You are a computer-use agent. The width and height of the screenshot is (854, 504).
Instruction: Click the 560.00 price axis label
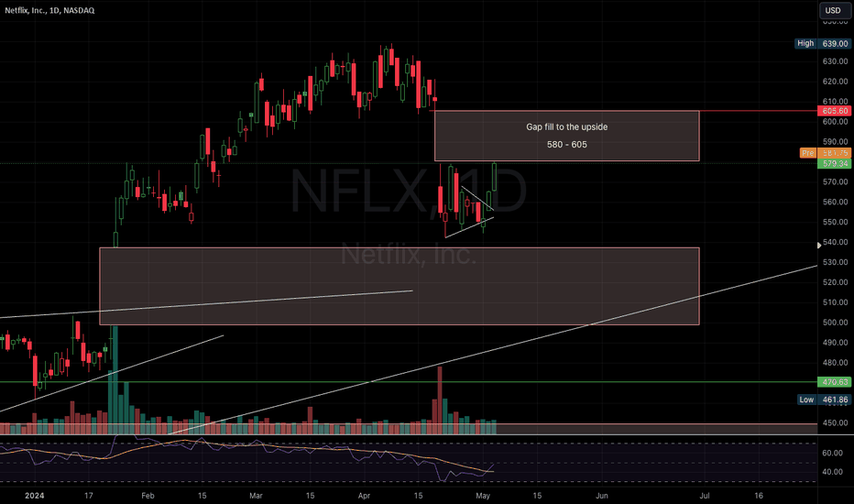pos(836,203)
